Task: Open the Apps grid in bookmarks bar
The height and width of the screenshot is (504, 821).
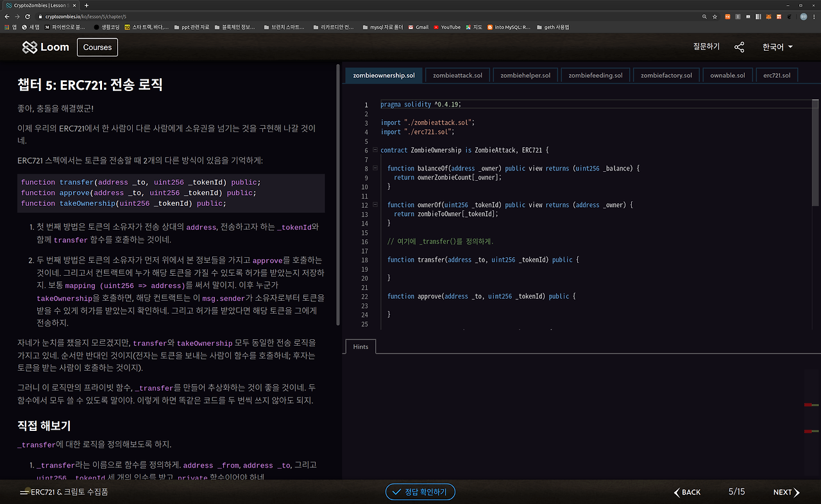Action: click(x=11, y=27)
